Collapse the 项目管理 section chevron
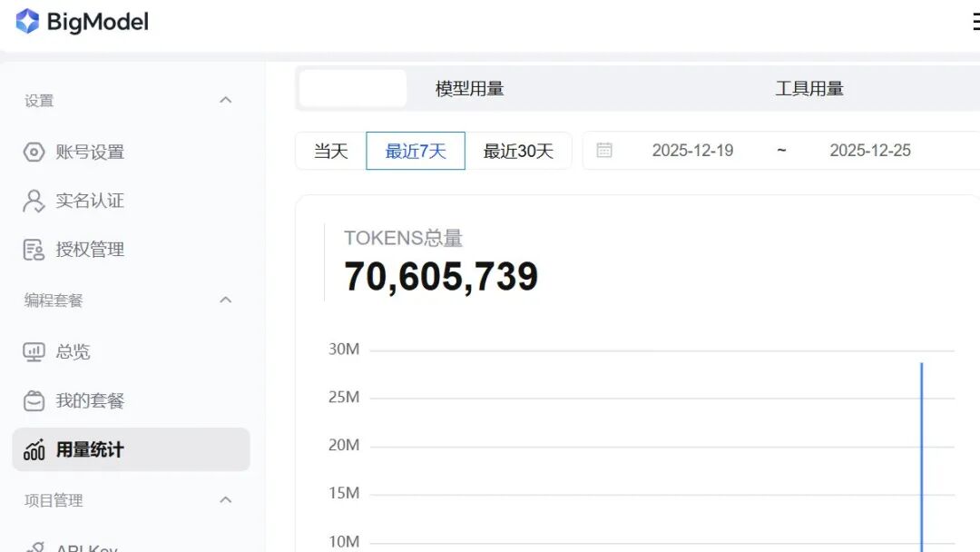 click(x=226, y=500)
